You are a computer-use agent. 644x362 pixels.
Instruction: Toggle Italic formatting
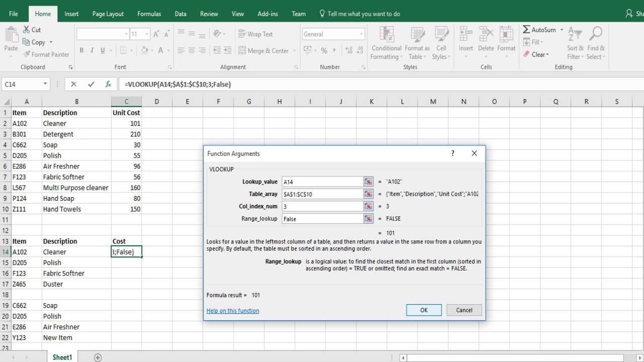92,50
